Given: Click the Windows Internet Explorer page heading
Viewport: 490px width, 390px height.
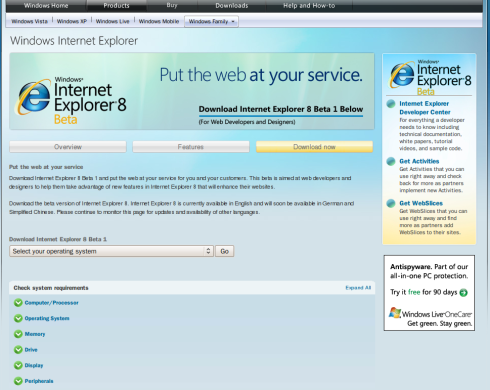Looking at the screenshot, I should [x=74, y=41].
